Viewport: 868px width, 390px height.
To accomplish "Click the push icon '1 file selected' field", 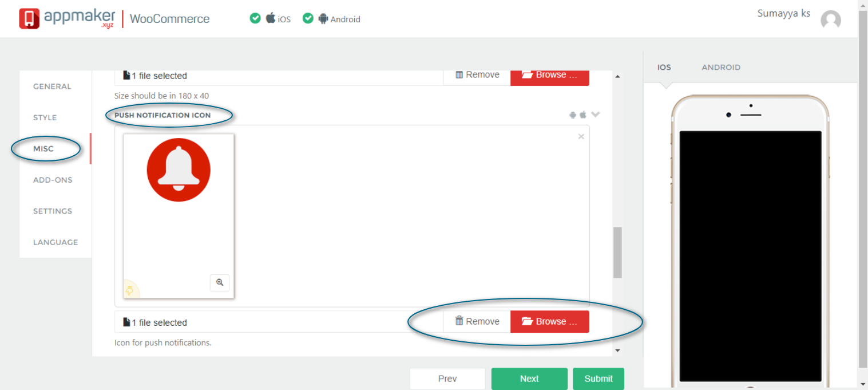I will click(x=279, y=322).
